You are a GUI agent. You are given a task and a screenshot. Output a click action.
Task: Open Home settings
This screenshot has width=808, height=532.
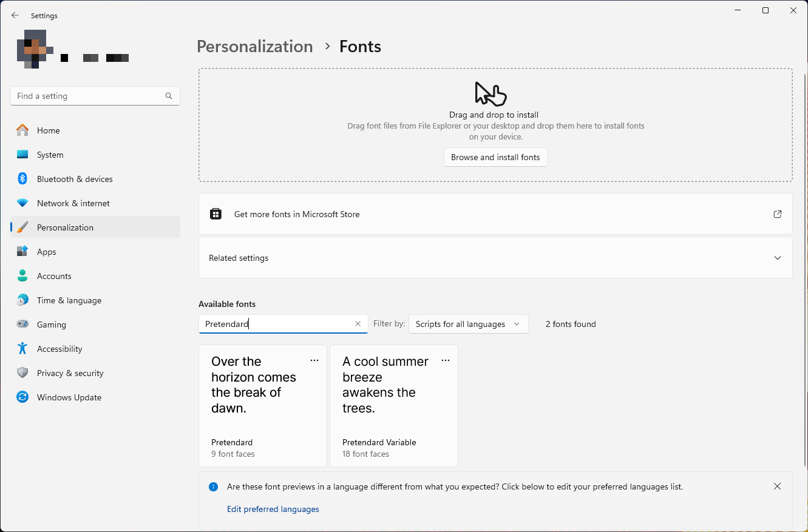point(95,130)
